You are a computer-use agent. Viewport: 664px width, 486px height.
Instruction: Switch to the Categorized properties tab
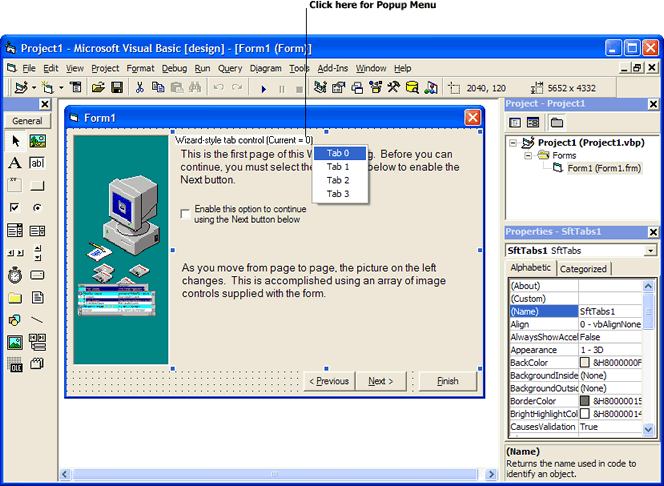point(583,268)
